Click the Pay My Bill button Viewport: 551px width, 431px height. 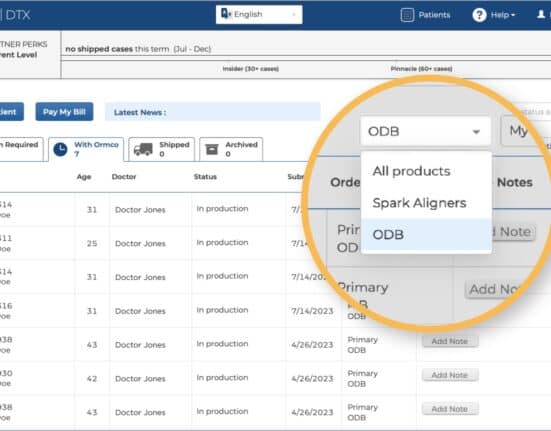[64, 112]
